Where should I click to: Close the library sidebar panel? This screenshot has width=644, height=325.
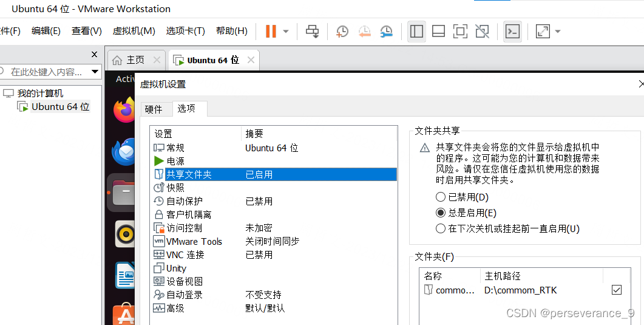click(x=94, y=54)
